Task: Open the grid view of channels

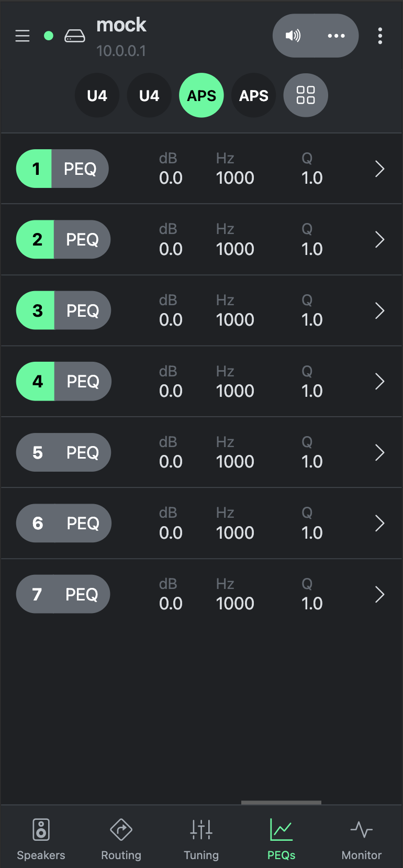Action: coord(306,95)
